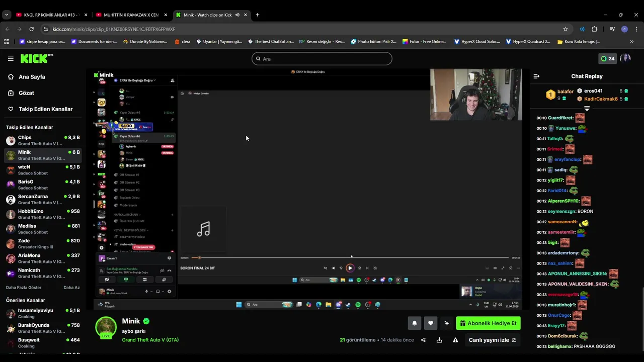
Task: Collapse channels with Daha Az
Action: (71, 288)
